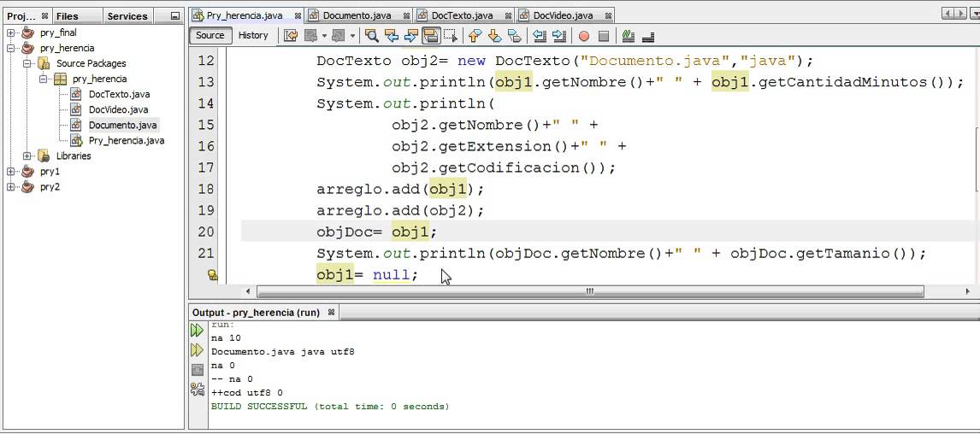The height and width of the screenshot is (434, 980).
Task: Close the Documento.java tab
Action: [x=407, y=15]
